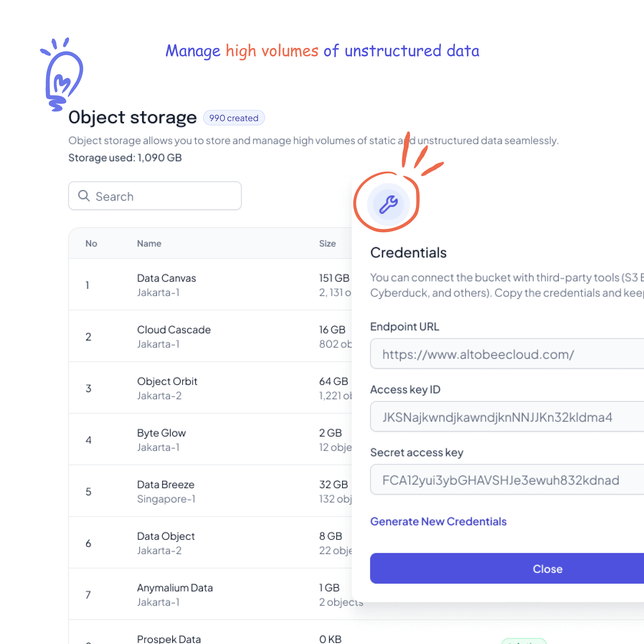Click the wrench icon above Credentials
Screen dimensions: 644x644
pos(388,204)
